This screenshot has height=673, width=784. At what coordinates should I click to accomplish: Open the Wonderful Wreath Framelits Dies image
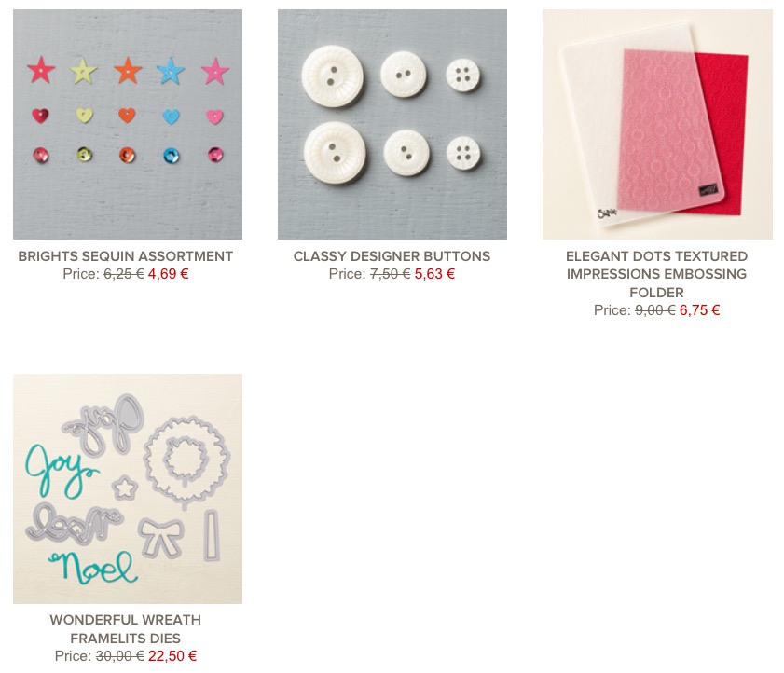pos(128,488)
